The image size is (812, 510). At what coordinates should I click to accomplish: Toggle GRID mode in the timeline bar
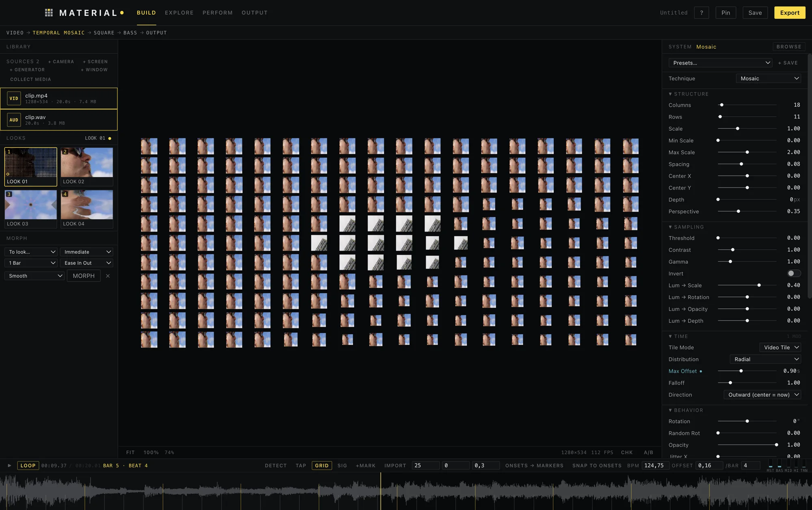[322, 465]
